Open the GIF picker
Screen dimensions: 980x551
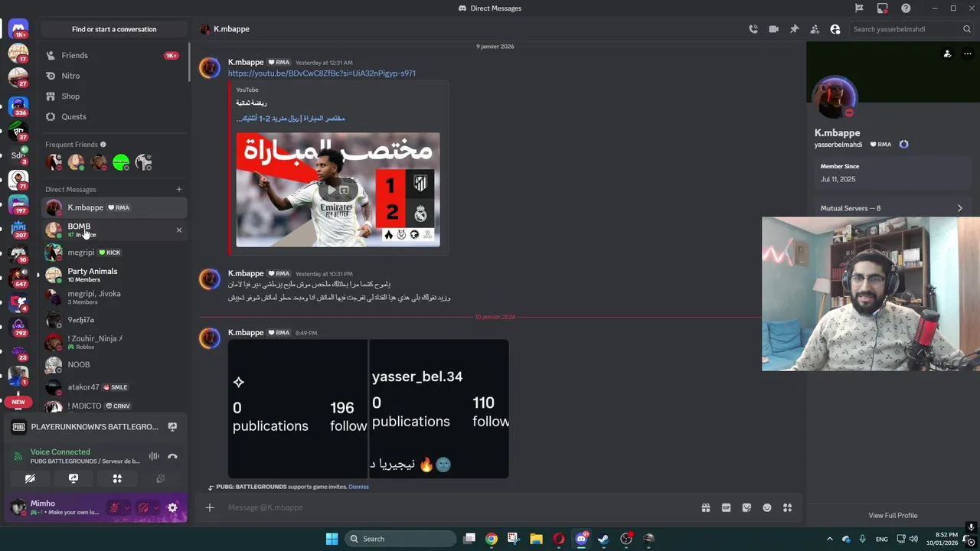coord(726,507)
